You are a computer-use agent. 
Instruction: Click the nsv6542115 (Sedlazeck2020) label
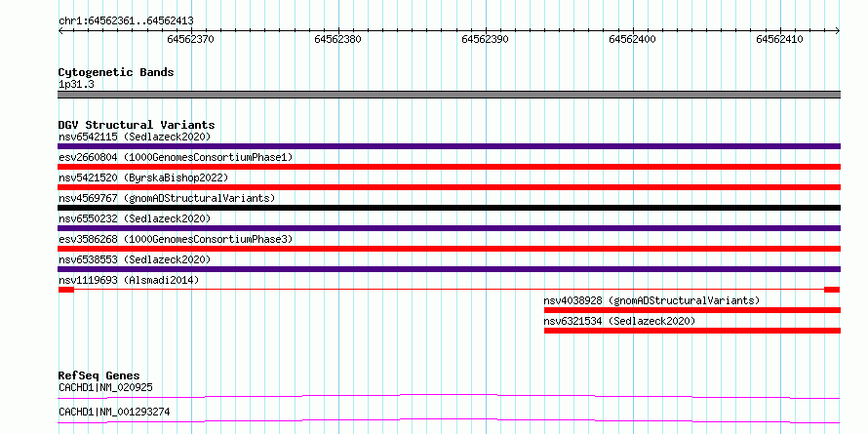pyautogui.click(x=135, y=137)
